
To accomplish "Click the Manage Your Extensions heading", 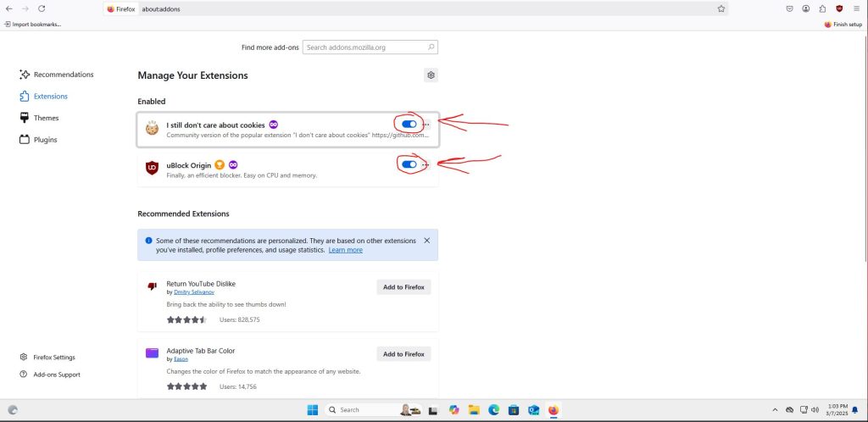I will click(x=192, y=75).
